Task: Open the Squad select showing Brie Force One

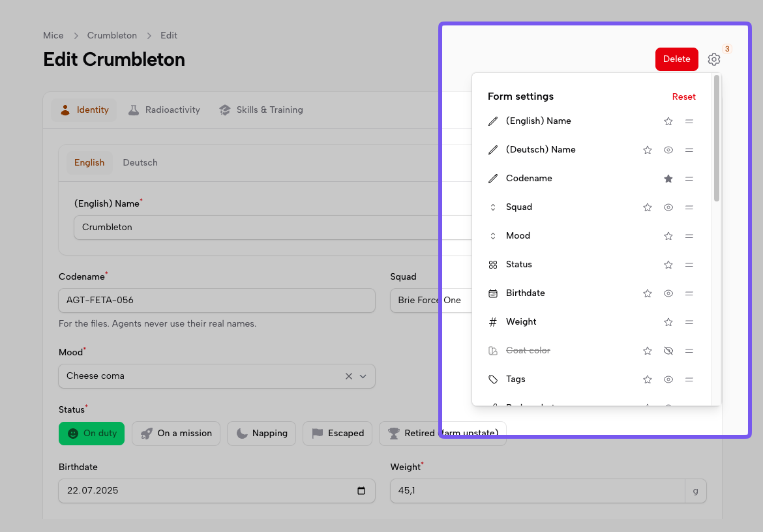Action: tap(430, 301)
